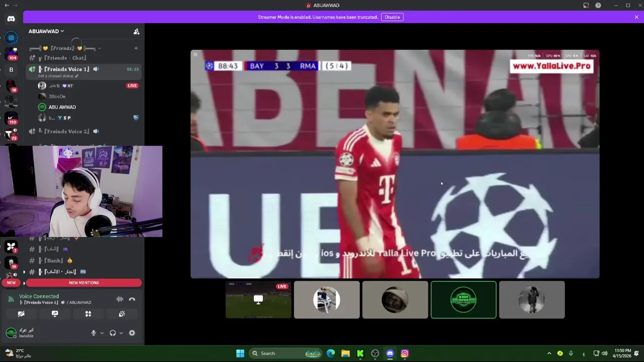Click the NEW servers pill
This screenshot has height=362, width=644.
pyautogui.click(x=11, y=283)
